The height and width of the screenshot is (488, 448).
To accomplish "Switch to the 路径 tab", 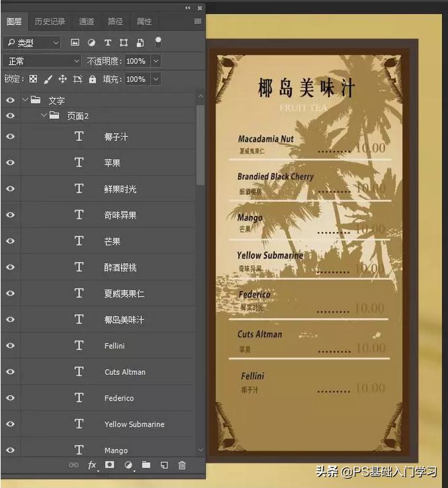I will click(x=115, y=21).
